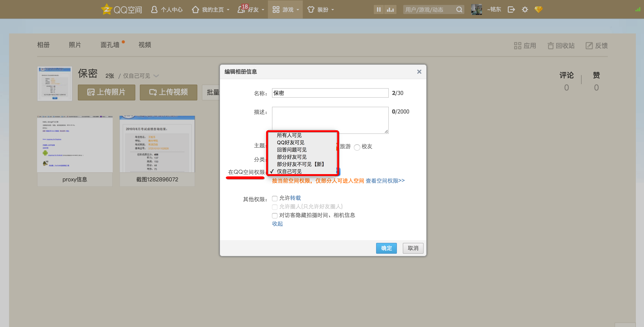Click the search magnifier icon
The image size is (644, 327).
459,9
